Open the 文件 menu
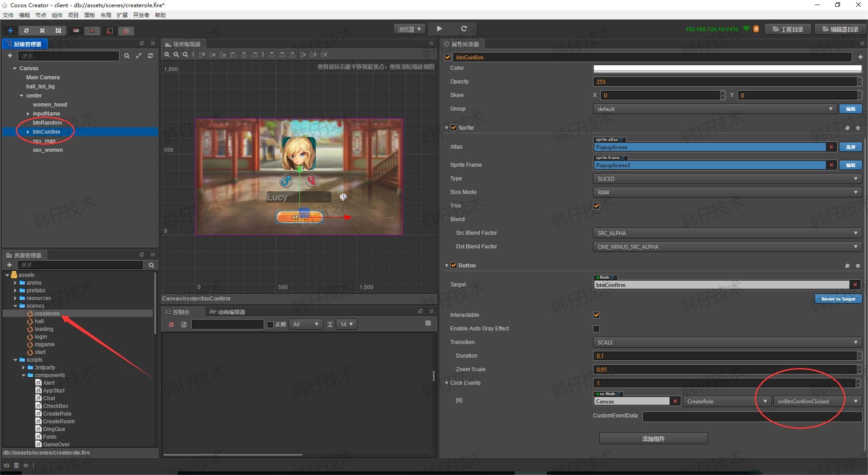This screenshot has height=475, width=868. click(8, 15)
